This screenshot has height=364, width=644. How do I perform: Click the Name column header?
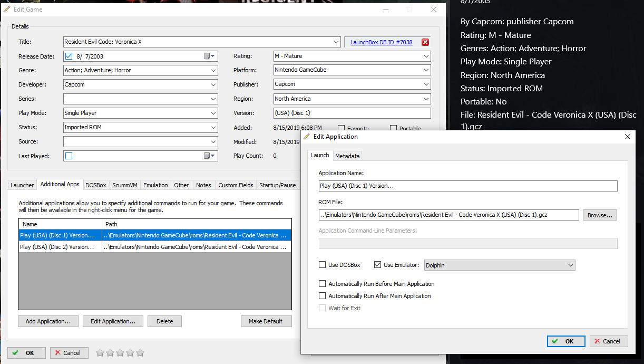click(60, 224)
